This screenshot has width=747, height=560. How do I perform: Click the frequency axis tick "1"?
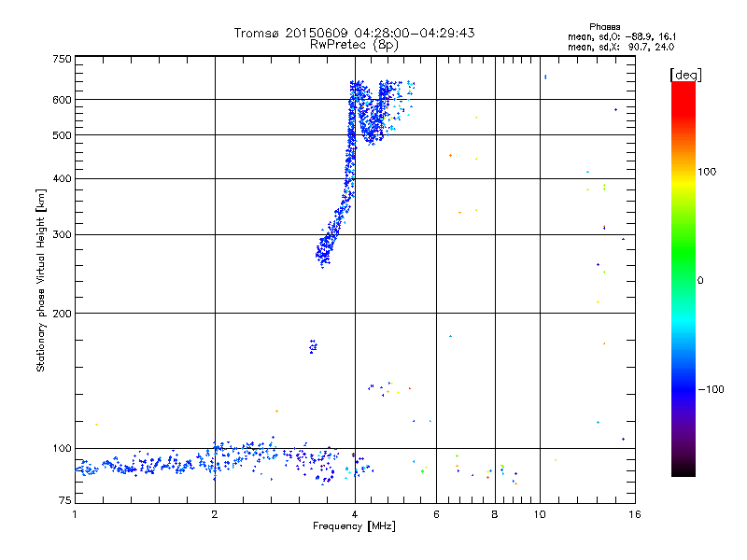[75, 514]
